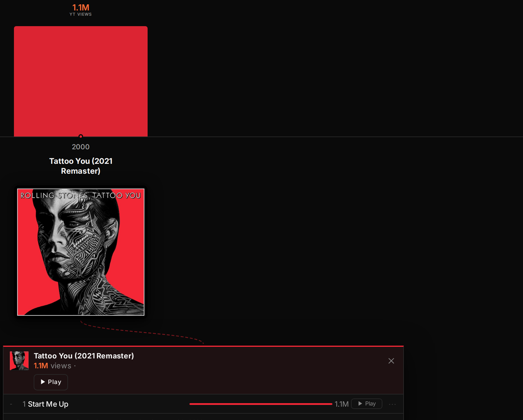Select the red 1.1M views chart bar
This screenshot has height=420, width=523.
click(81, 81)
